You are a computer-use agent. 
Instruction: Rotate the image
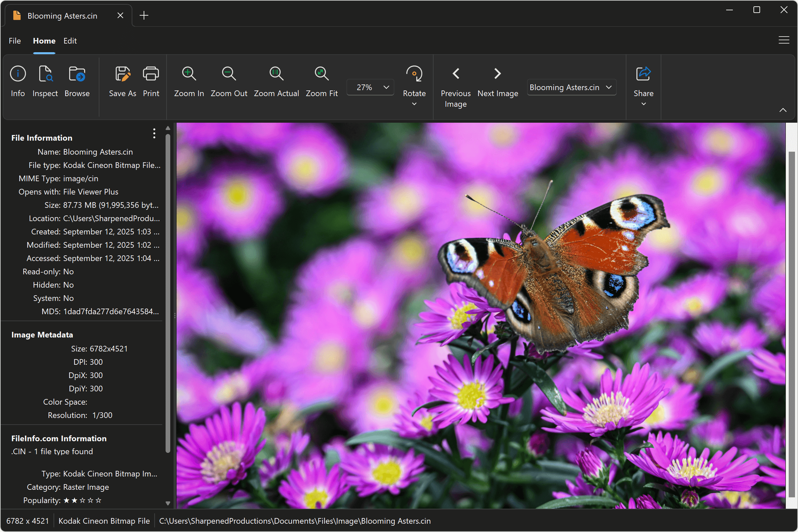(414, 81)
